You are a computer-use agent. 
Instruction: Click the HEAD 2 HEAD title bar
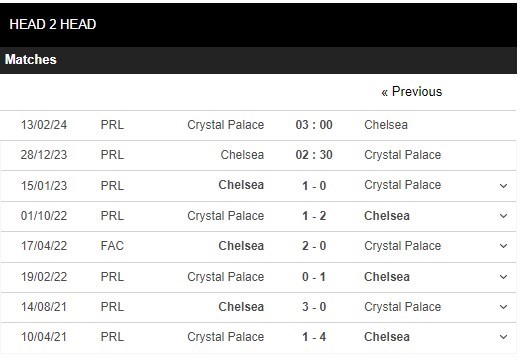point(258,24)
